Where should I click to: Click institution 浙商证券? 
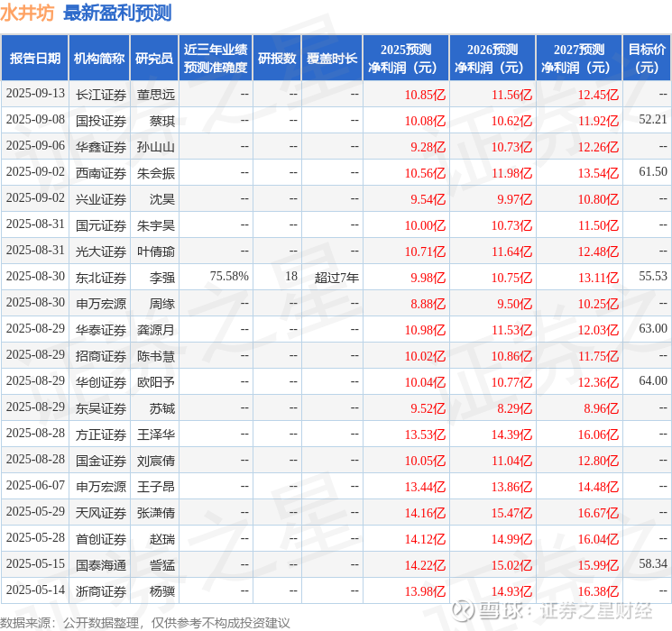101,591
